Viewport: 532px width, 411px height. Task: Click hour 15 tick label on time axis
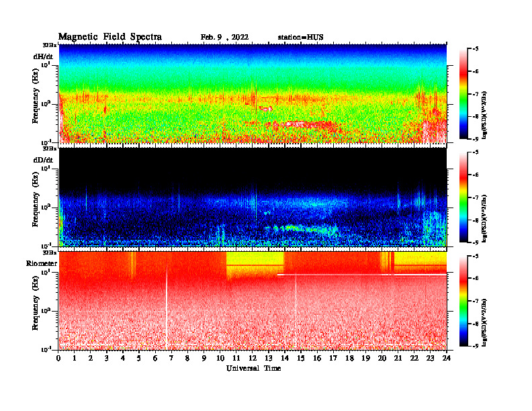coord(301,358)
